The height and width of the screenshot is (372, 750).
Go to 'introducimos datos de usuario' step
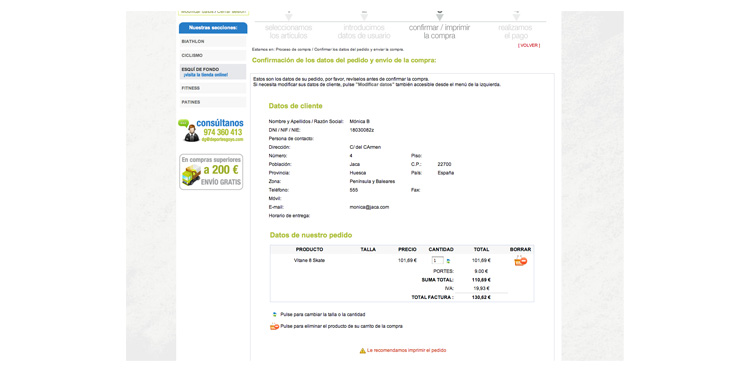coord(364,32)
